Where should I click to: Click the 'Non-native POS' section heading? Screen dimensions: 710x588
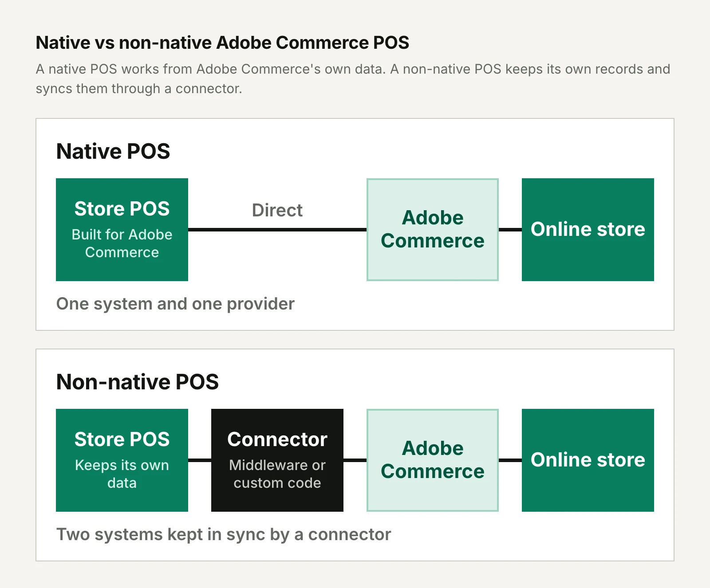[x=138, y=382]
